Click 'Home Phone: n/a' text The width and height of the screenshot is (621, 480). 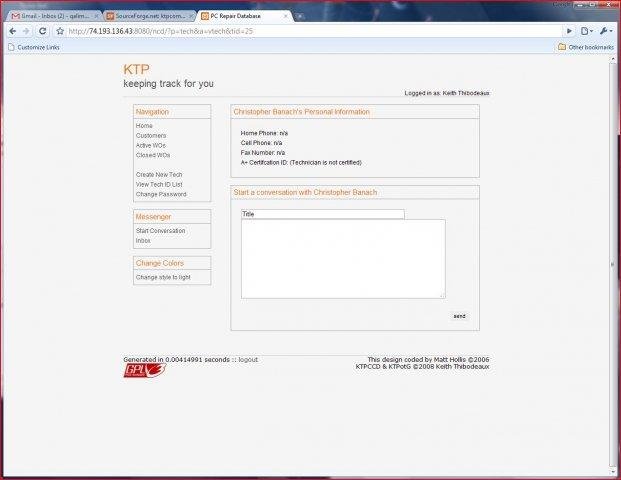264,133
